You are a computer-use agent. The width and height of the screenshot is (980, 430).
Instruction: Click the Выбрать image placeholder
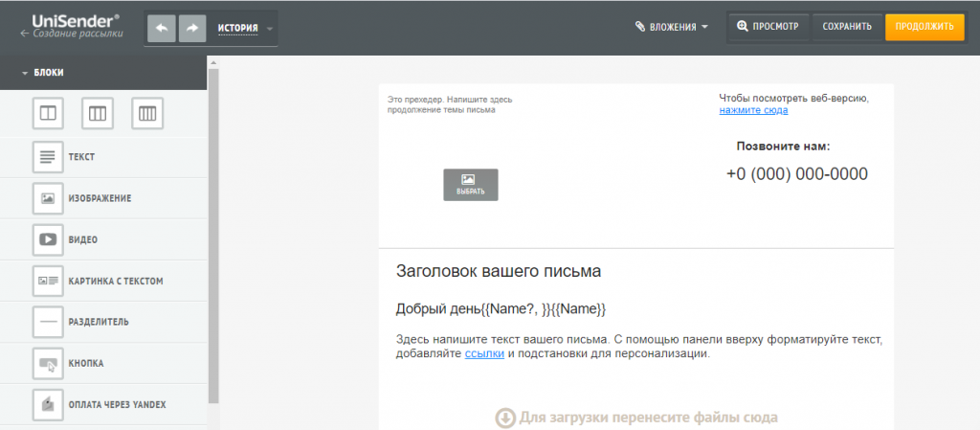coord(470,185)
